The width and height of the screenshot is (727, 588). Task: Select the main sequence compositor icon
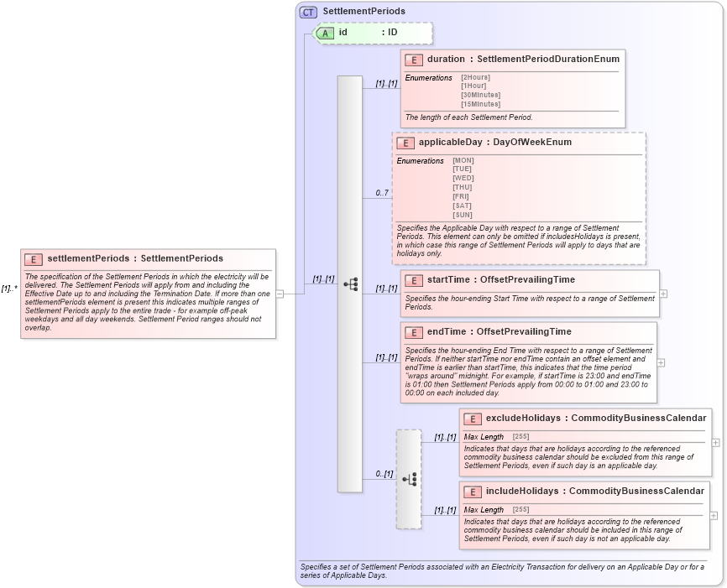point(351,284)
